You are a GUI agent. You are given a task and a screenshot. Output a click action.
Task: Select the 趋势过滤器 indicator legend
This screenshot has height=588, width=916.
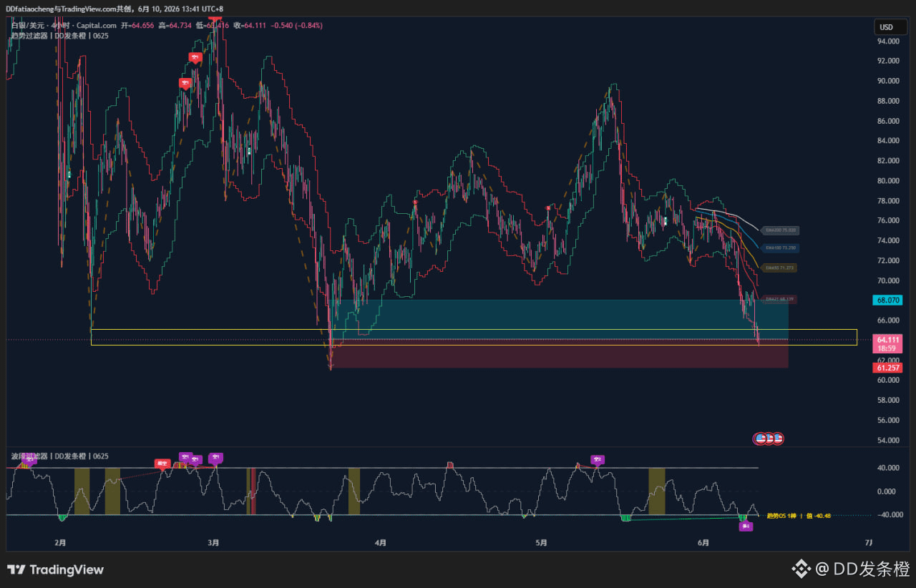(x=59, y=35)
